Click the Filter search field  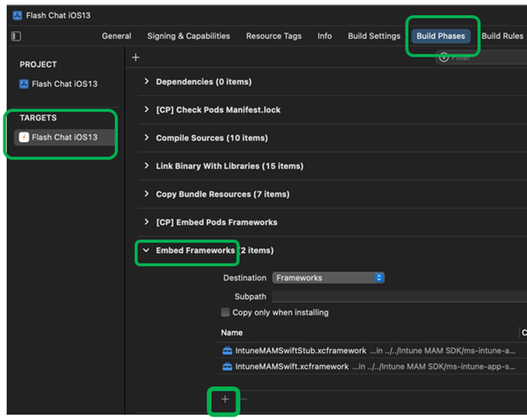481,57
